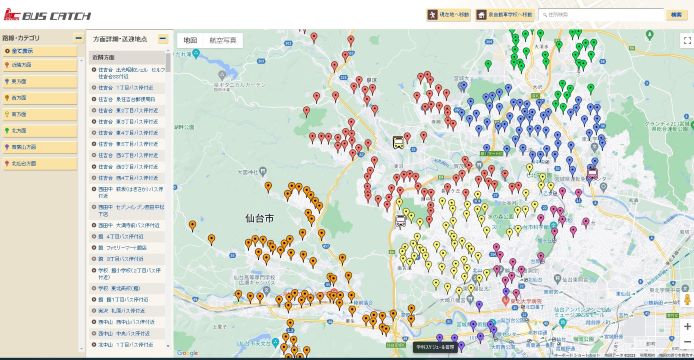
Task: Toggle the 東方面 route category
Action: pyautogui.click(x=39, y=81)
